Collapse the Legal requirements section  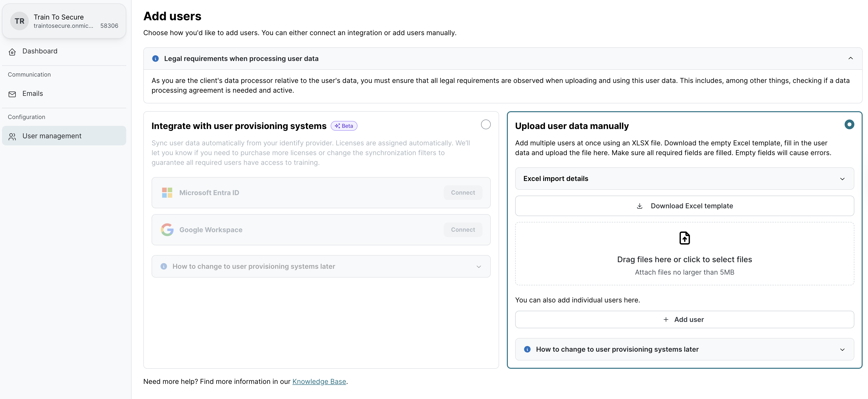[x=850, y=58]
